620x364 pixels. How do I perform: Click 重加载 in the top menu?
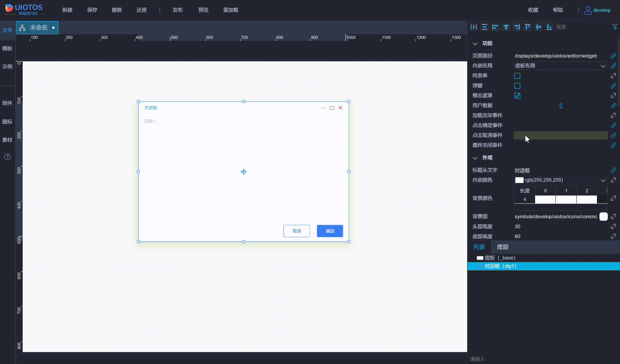[x=231, y=10]
